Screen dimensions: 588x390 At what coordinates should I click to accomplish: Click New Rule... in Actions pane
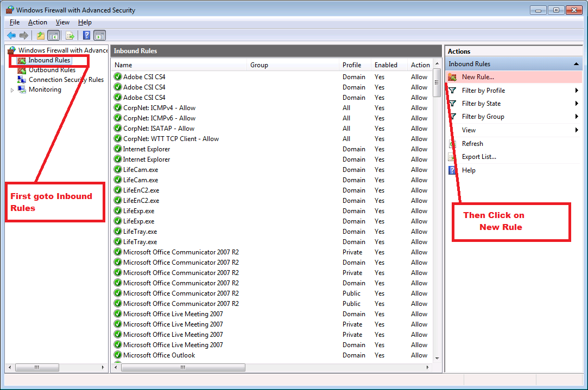478,77
